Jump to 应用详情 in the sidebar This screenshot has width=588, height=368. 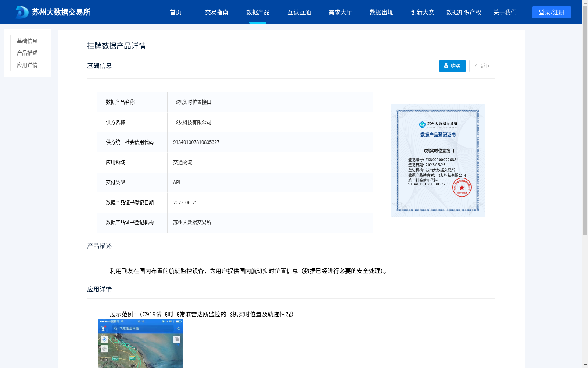(27, 65)
